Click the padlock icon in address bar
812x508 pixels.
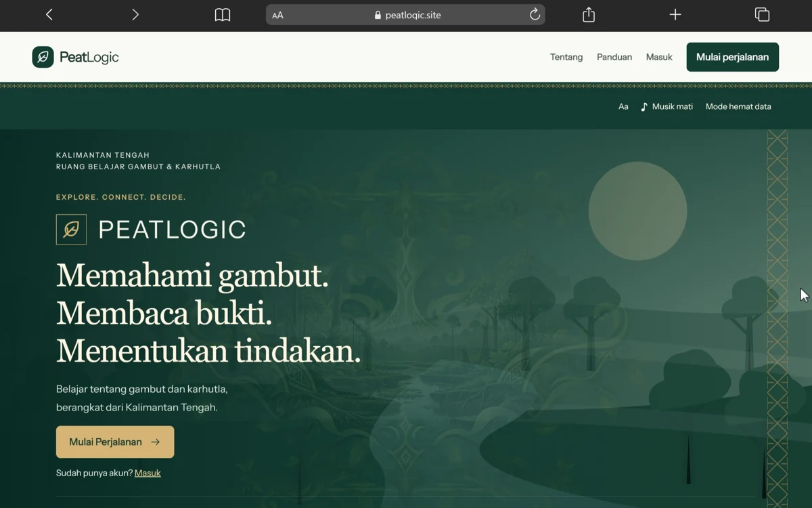(378, 15)
